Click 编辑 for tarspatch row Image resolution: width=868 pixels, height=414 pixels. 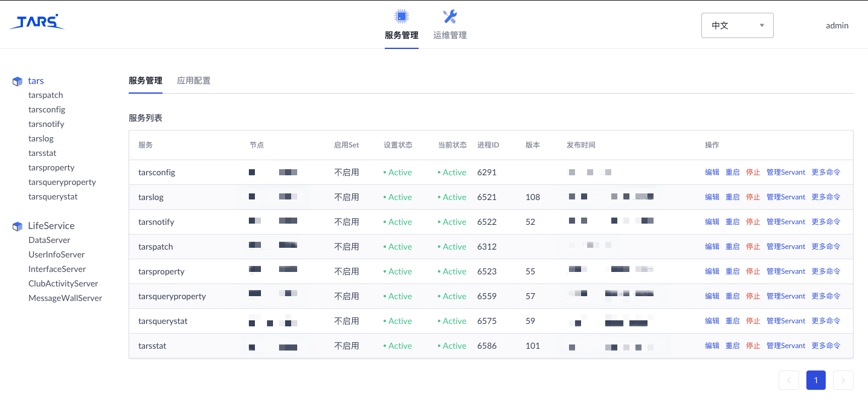tap(712, 247)
